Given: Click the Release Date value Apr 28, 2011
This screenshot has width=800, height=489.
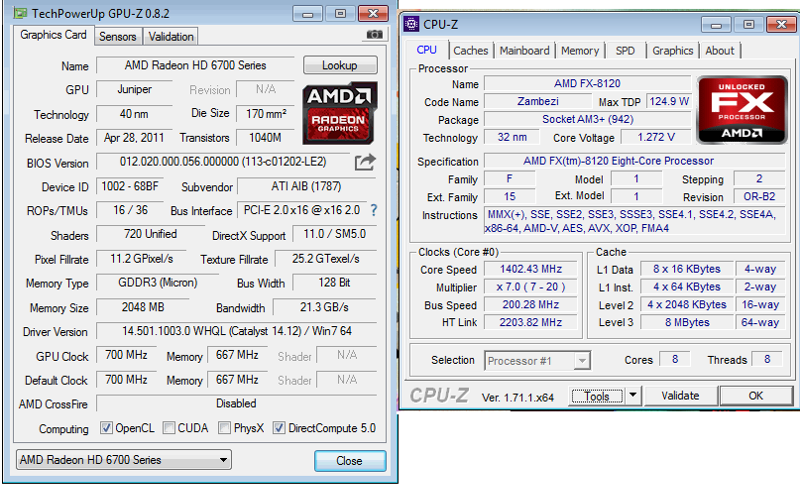Looking at the screenshot, I should point(134,138).
